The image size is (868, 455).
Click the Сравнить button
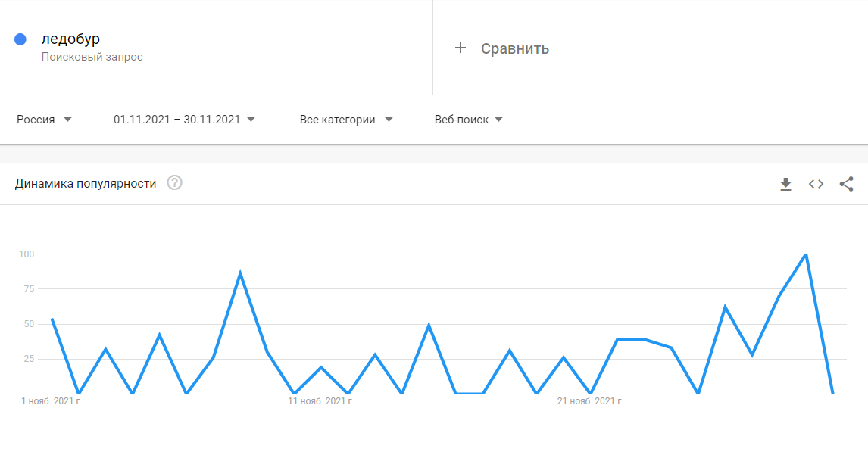tap(514, 48)
